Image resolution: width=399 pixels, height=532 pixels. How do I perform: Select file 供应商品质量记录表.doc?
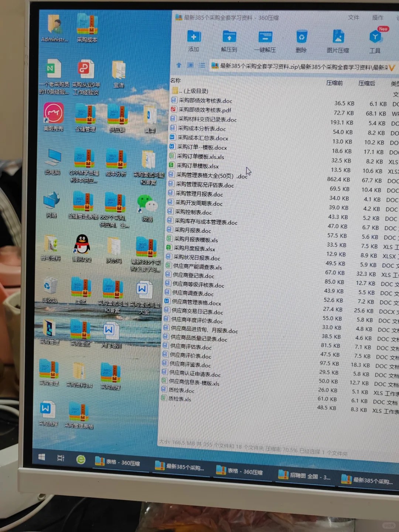tap(195, 338)
